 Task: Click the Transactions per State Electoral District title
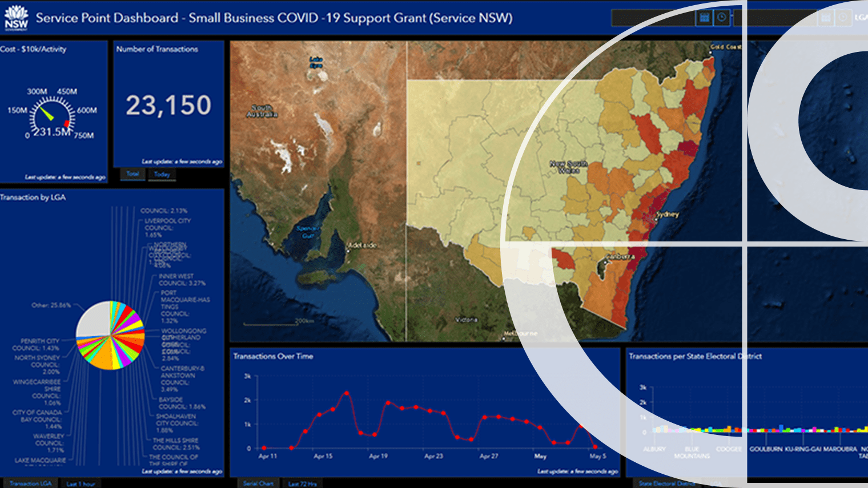pos(695,356)
